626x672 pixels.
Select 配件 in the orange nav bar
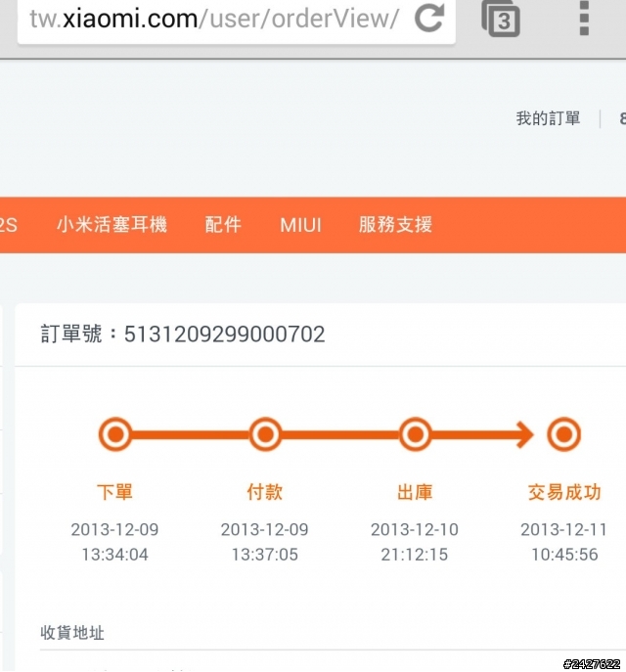tap(223, 225)
